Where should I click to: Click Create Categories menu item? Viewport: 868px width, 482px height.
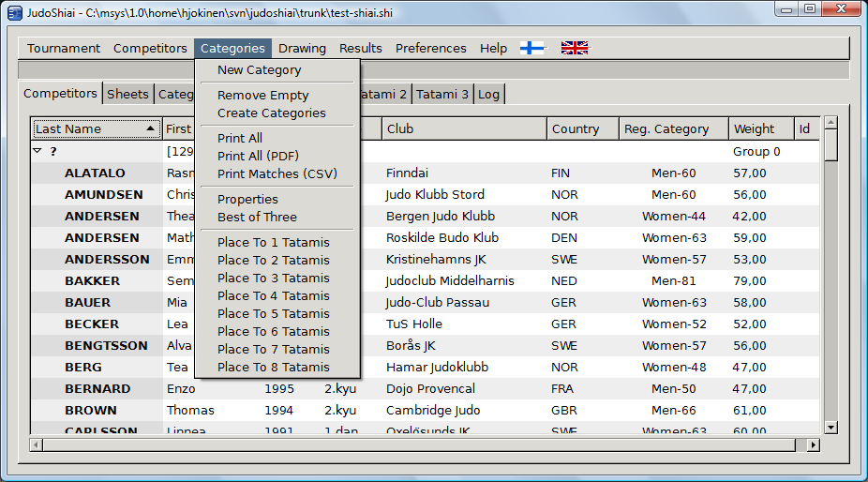[271, 113]
